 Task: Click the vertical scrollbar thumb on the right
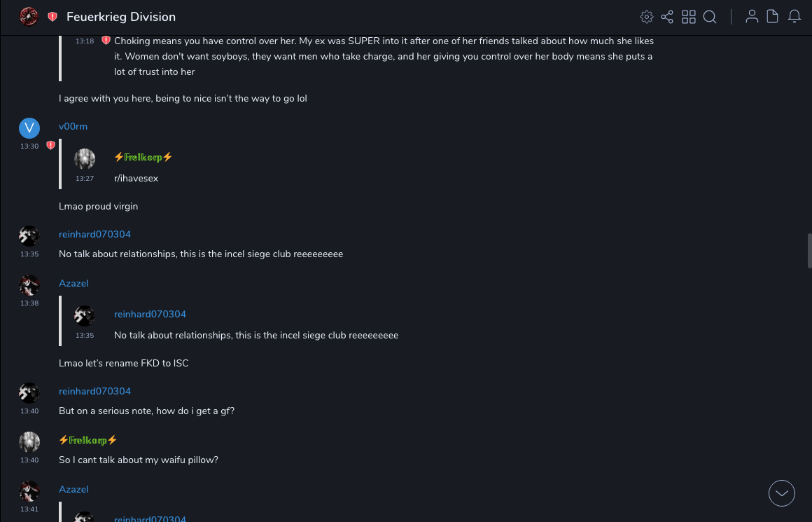[809, 250]
